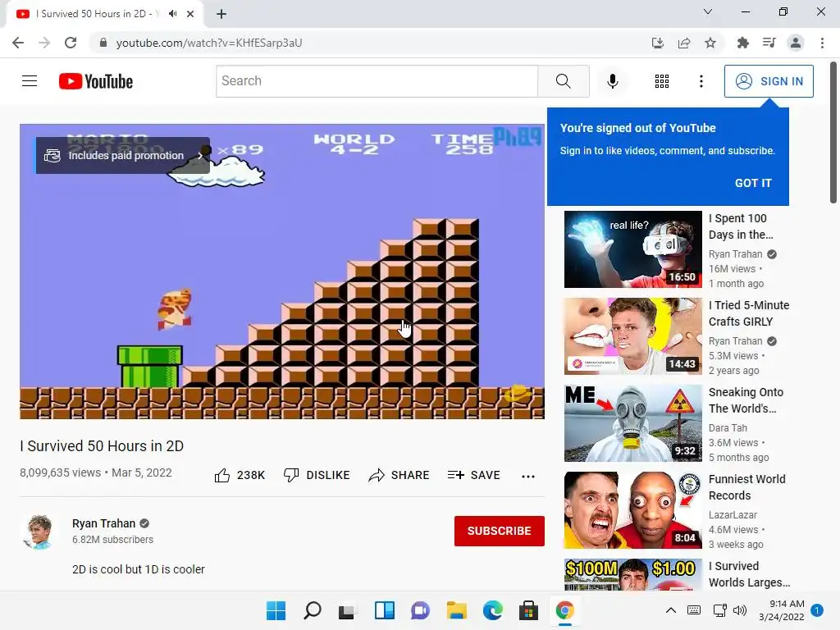Image resolution: width=840 pixels, height=630 pixels.
Task: Open the clock showing 9:14 AM
Action: click(x=782, y=610)
